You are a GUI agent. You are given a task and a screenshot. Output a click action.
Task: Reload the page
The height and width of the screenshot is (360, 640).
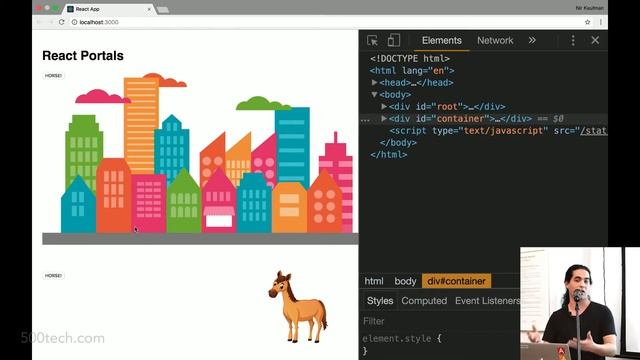[62, 22]
